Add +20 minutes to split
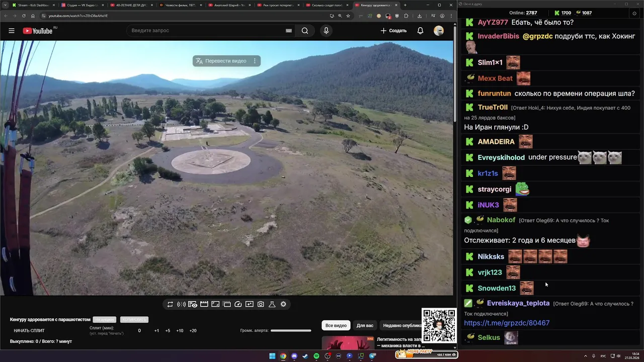 [x=193, y=331]
